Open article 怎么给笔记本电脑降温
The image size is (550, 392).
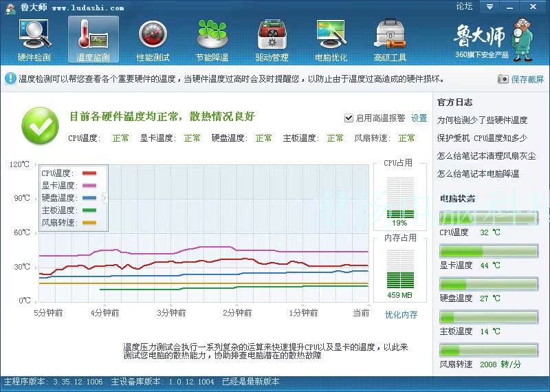coord(478,174)
